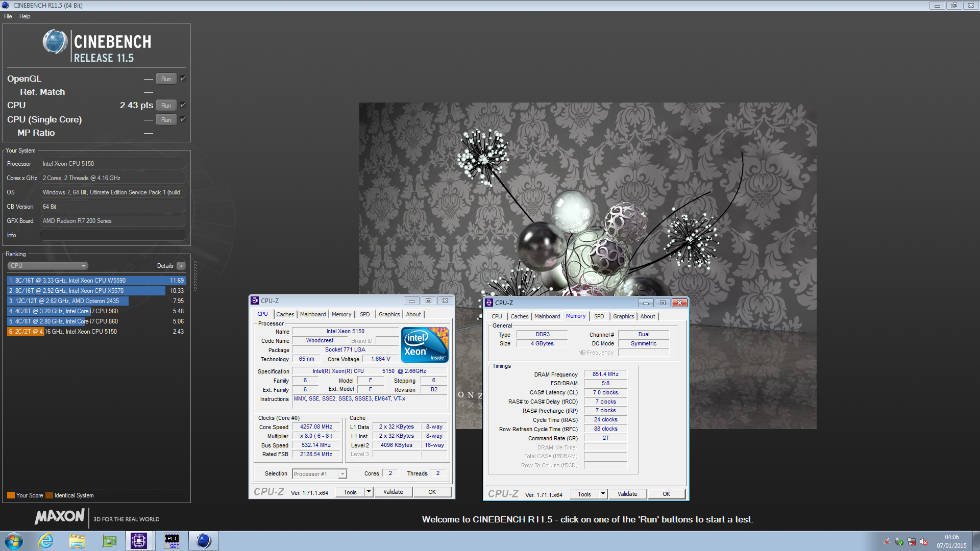The image size is (980, 551).
Task: Click the red molecule tray icon
Action: pyautogui.click(x=887, y=542)
